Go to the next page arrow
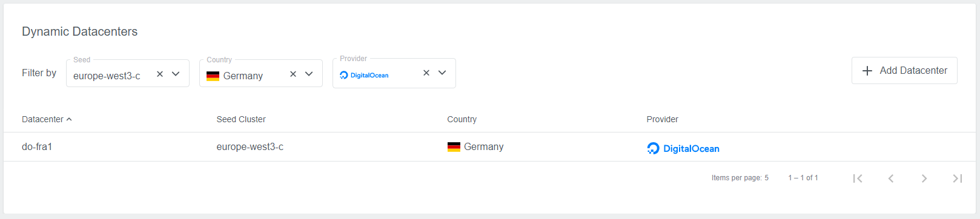The image size is (980, 219). tap(924, 178)
